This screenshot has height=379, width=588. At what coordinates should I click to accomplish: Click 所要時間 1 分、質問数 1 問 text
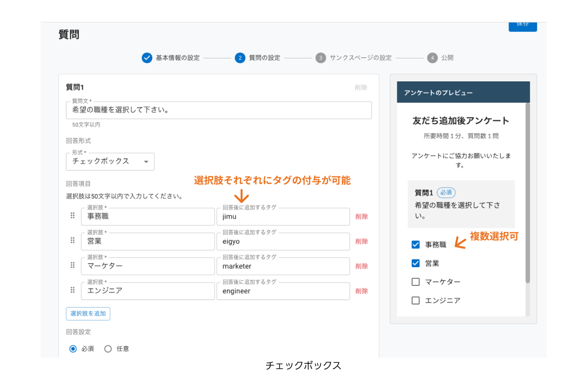click(x=461, y=136)
